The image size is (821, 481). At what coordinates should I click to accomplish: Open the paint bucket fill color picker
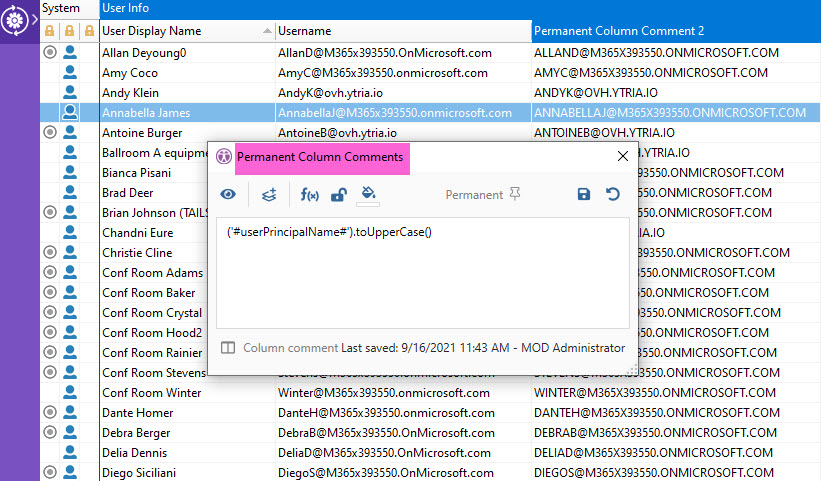click(368, 194)
